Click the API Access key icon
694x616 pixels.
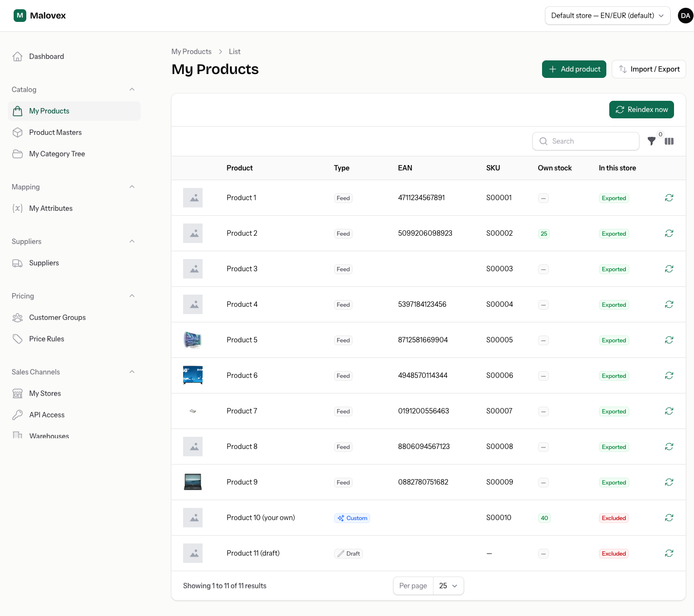18,415
